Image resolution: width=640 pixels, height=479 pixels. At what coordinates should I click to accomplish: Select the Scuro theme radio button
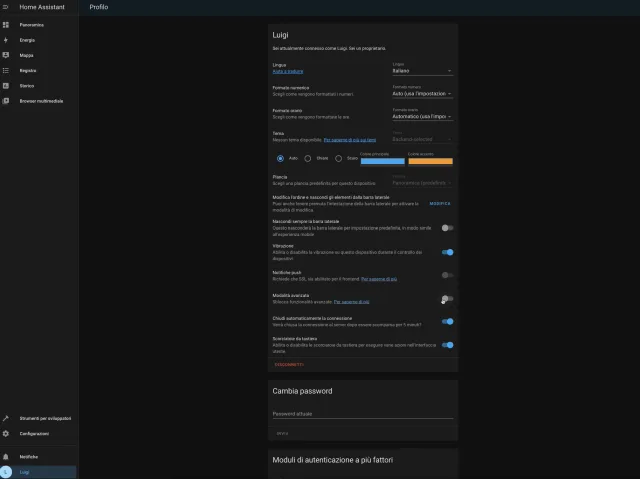pyautogui.click(x=339, y=158)
